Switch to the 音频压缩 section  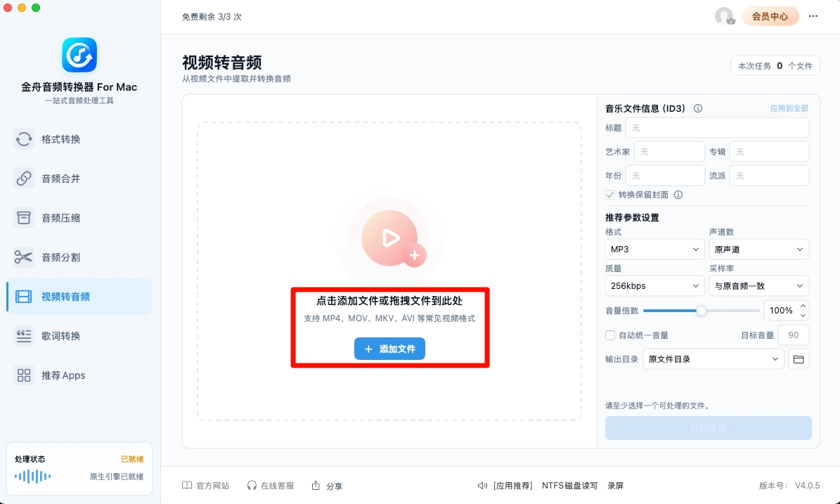tap(79, 218)
